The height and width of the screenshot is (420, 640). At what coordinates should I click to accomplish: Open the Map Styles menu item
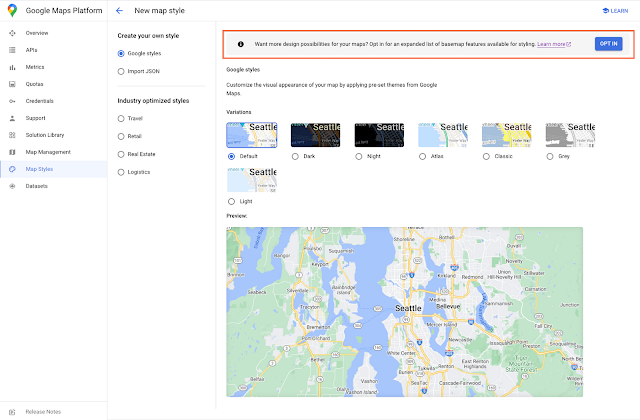click(x=53, y=169)
